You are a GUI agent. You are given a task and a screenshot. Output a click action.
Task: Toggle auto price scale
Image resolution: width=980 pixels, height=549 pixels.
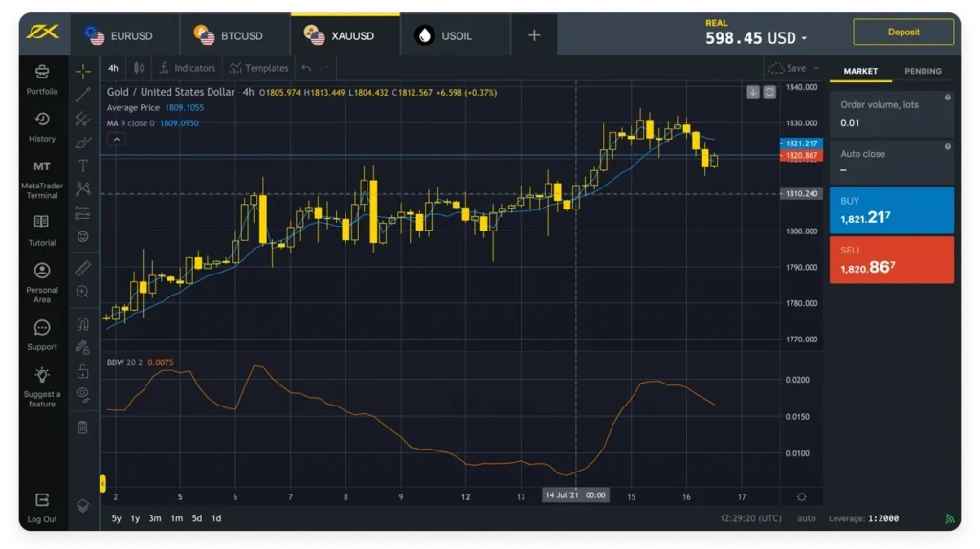806,518
